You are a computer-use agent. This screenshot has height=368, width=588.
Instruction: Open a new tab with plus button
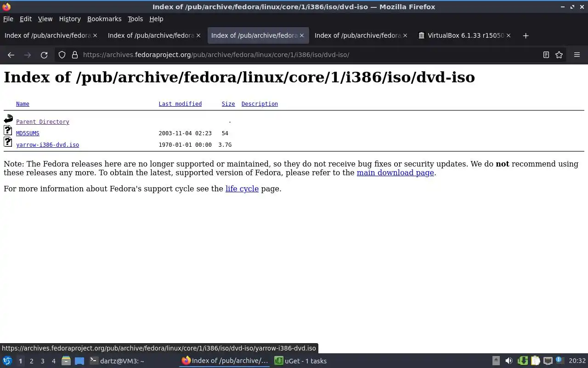tap(526, 35)
